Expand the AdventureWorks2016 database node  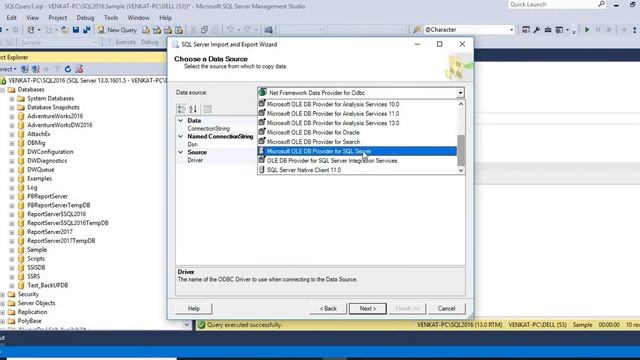pyautogui.click(x=12, y=116)
